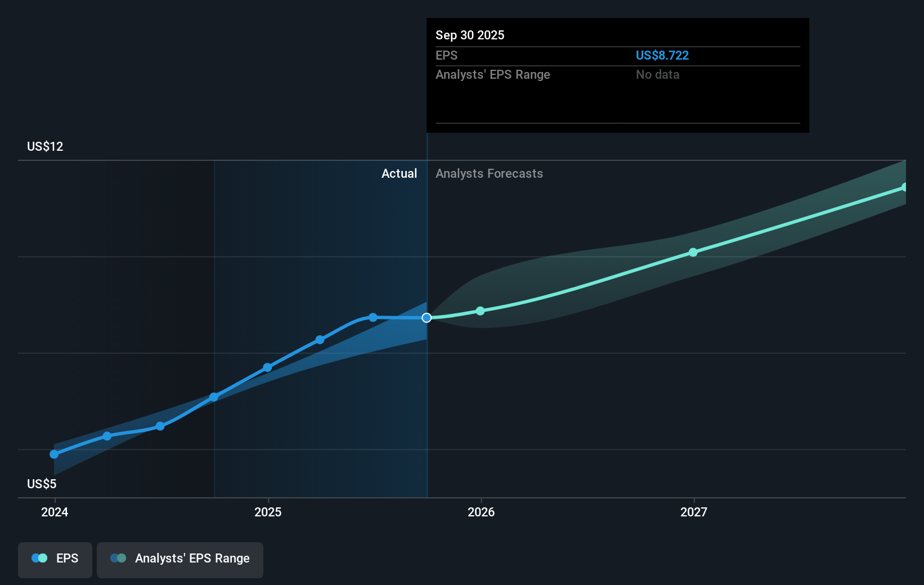924x585 pixels.
Task: Click the 2027 x-axis label
Action: [693, 512]
